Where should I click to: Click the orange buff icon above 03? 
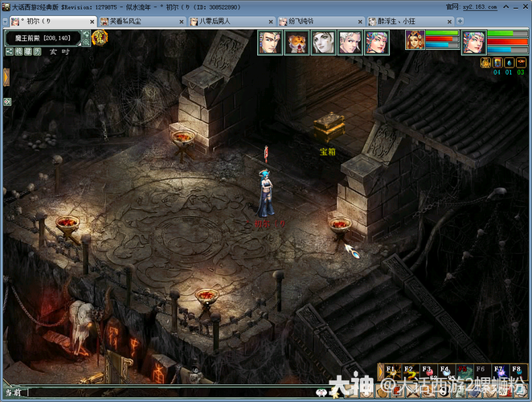tap(521, 63)
